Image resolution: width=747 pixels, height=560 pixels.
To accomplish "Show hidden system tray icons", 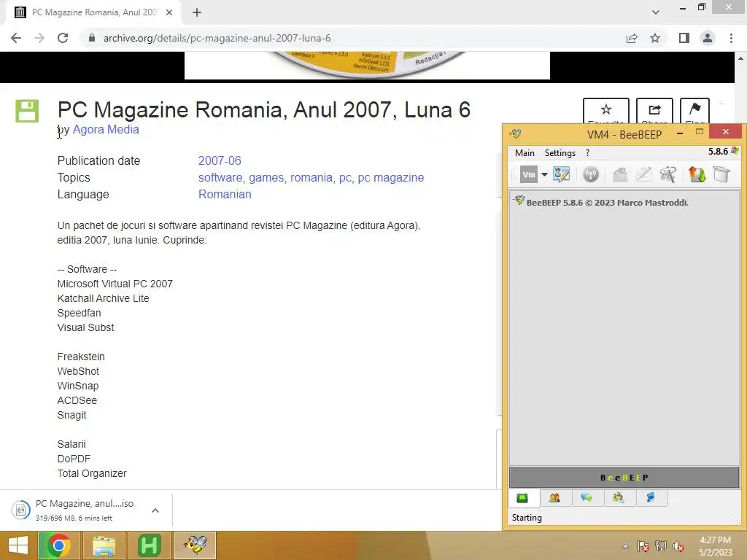I will point(625,546).
